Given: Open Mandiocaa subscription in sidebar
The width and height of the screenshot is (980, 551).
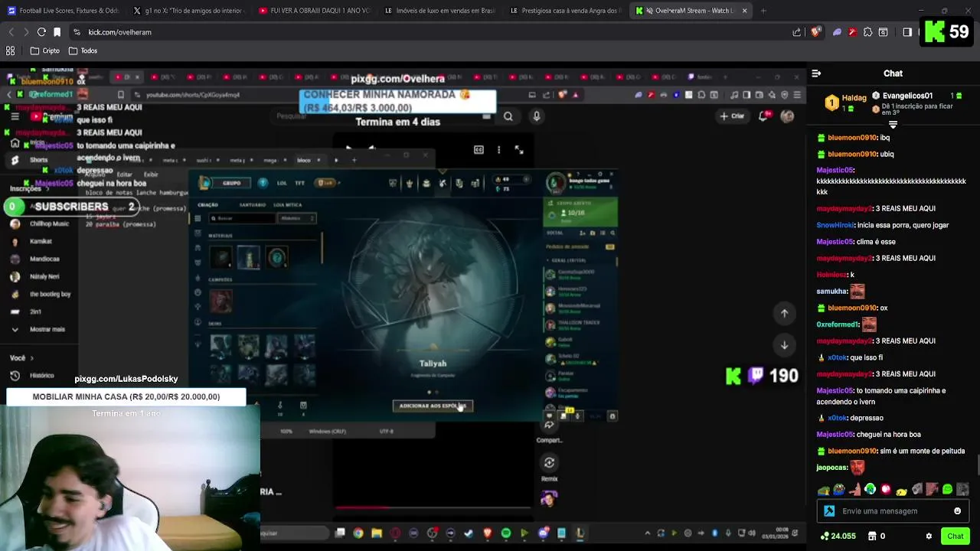Looking at the screenshot, I should (x=37, y=259).
